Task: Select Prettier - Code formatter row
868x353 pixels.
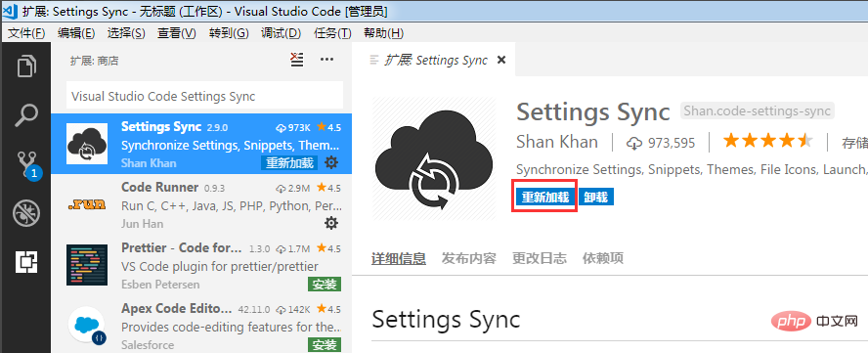Action: coord(201,265)
